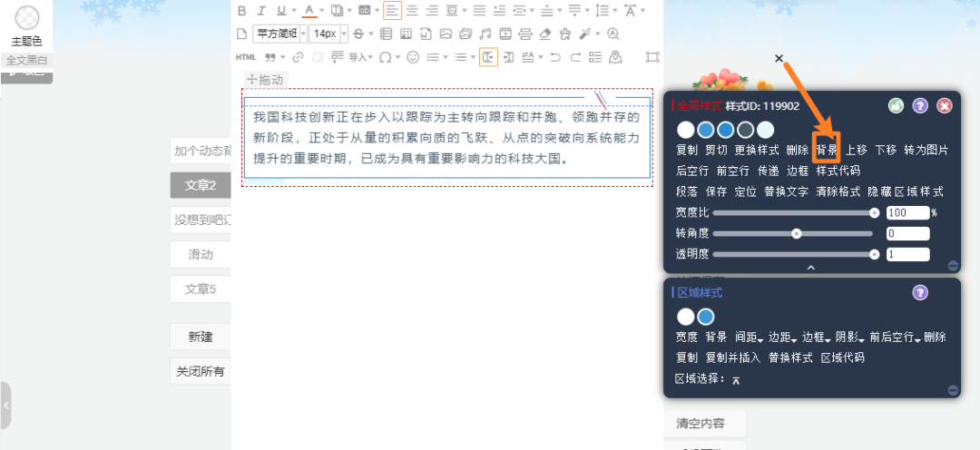
Task: Apply underline to text
Action: [280, 10]
